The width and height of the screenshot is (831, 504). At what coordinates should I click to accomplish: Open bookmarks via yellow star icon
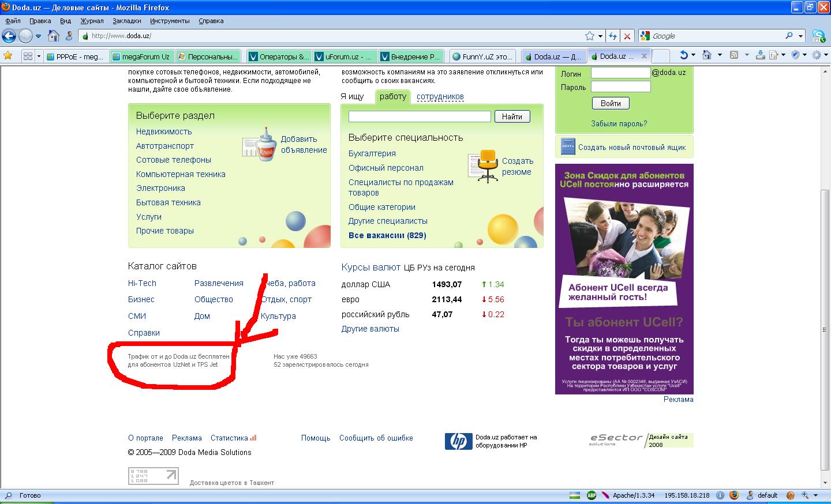pyautogui.click(x=8, y=56)
